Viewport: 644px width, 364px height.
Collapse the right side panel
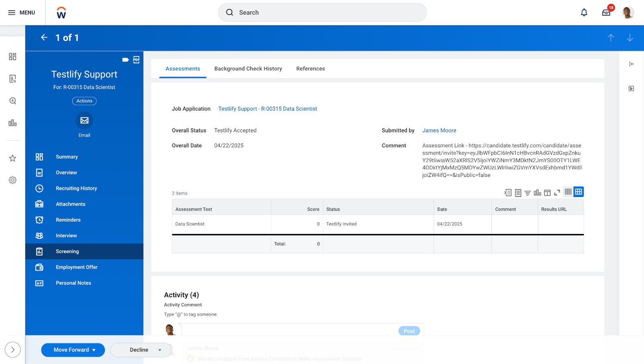tap(632, 64)
